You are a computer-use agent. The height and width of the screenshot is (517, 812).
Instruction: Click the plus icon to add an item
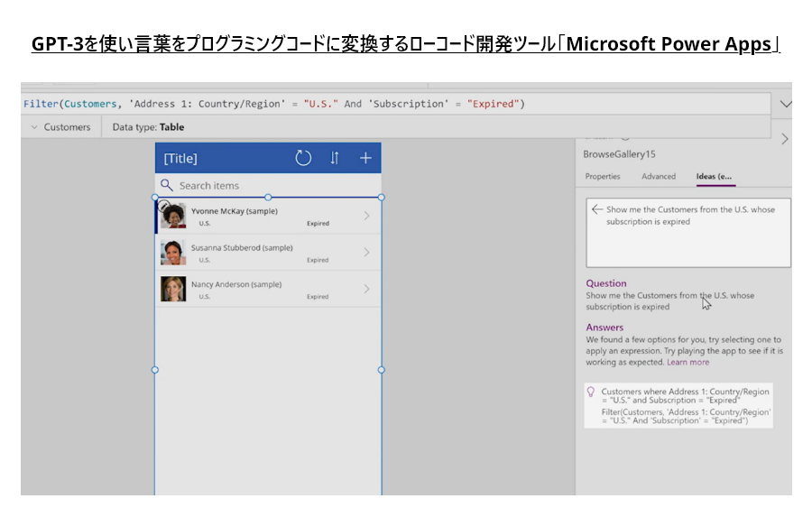tap(365, 159)
